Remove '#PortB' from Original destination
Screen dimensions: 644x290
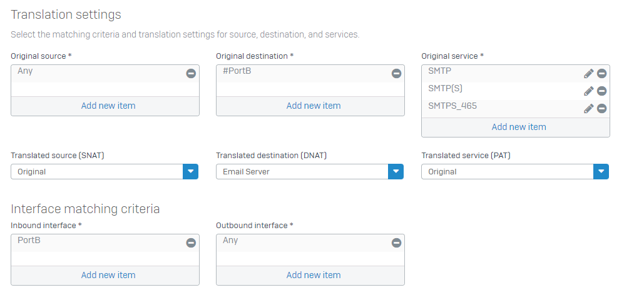coord(396,73)
